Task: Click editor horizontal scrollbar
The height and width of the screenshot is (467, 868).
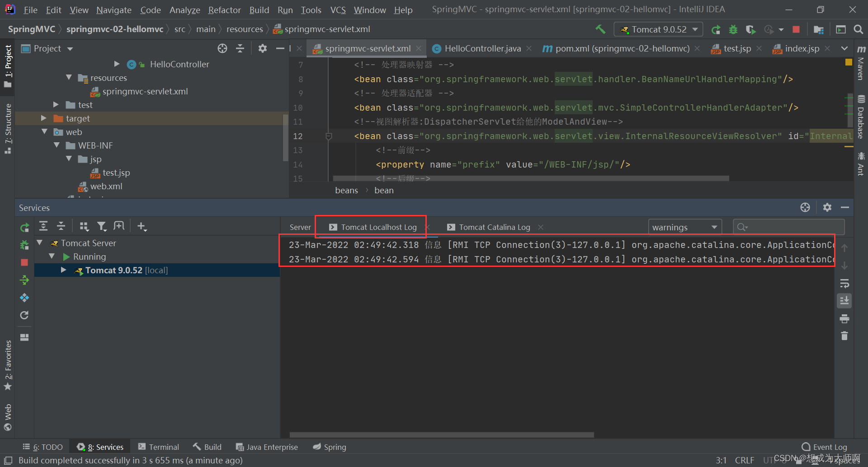Action: [x=531, y=178]
